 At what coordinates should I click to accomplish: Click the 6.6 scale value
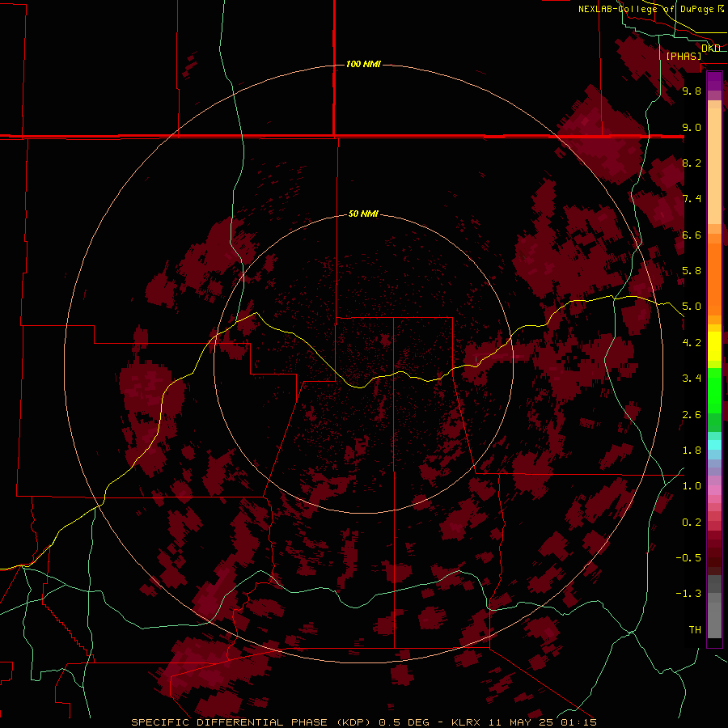pos(692,235)
